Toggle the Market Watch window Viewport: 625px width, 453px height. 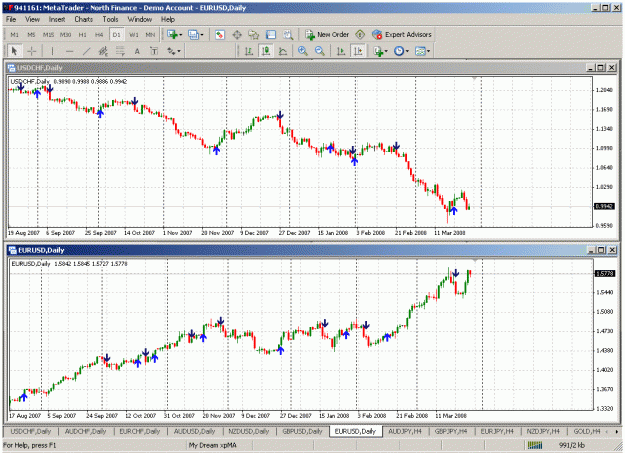click(220, 35)
